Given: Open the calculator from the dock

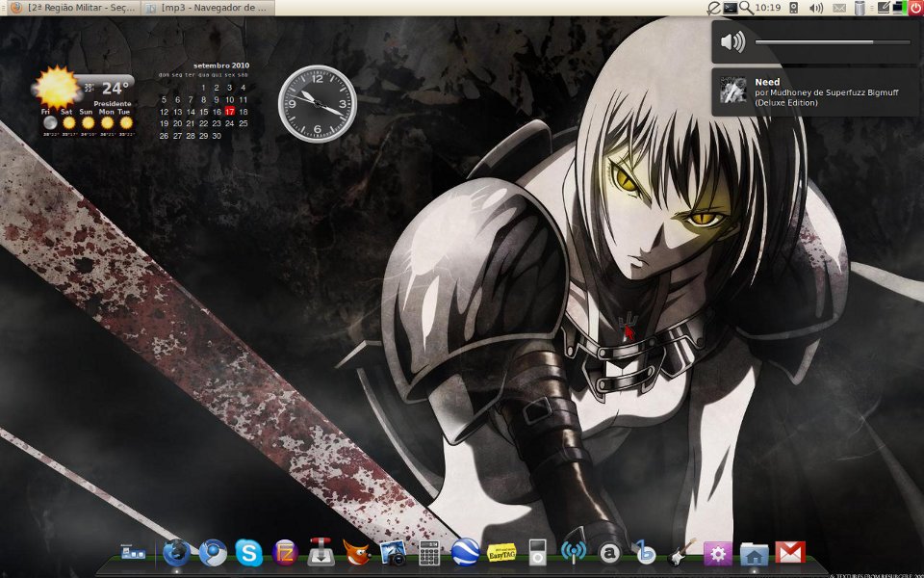Looking at the screenshot, I should 429,553.
